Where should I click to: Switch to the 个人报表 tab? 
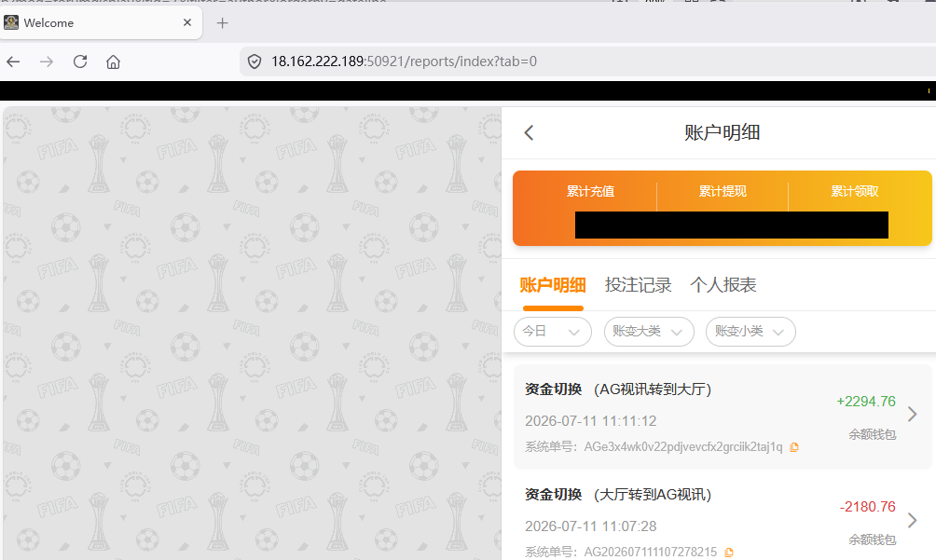pyautogui.click(x=723, y=285)
